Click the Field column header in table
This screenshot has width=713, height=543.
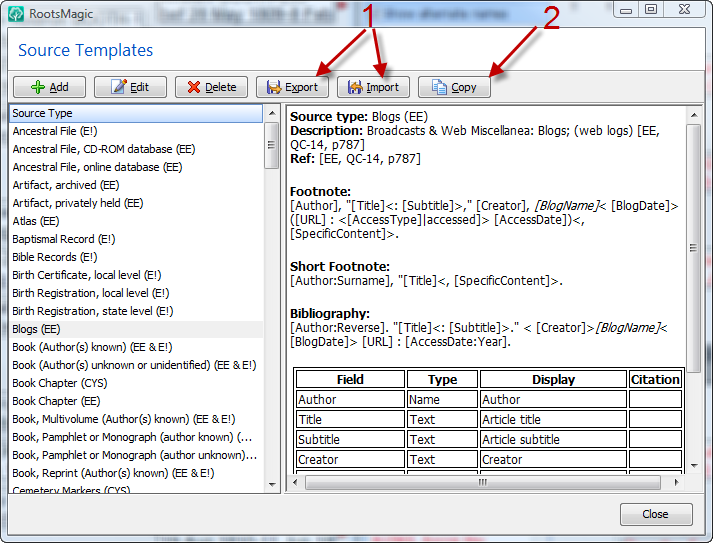tap(350, 379)
